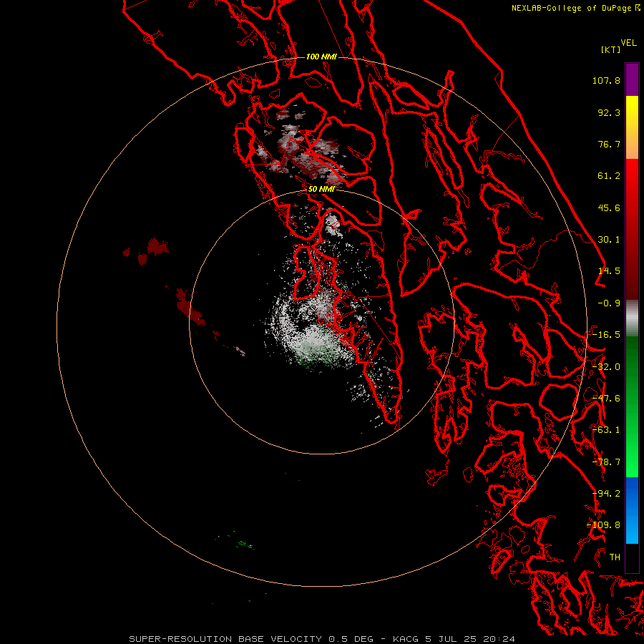Click the 45.6 velocity scale value
This screenshot has width=644, height=644.
[x=609, y=208]
